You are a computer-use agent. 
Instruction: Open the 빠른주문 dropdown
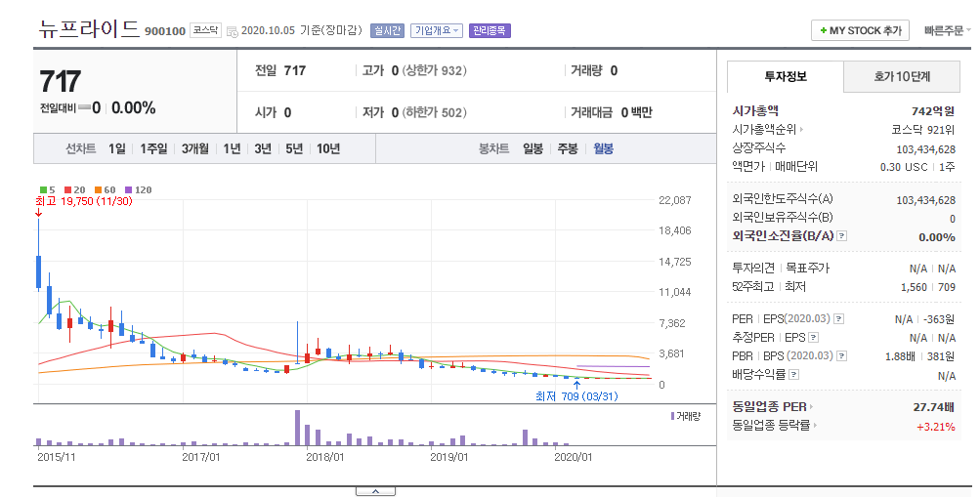coord(947,30)
